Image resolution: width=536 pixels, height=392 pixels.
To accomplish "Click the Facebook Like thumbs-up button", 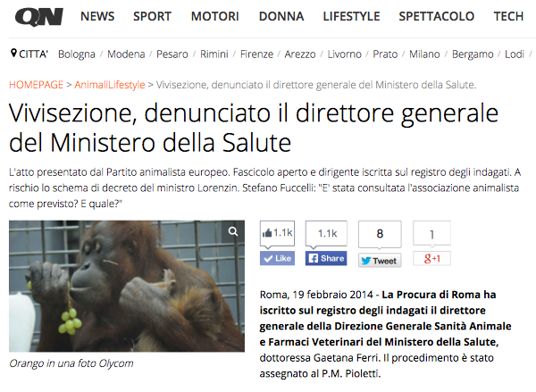I will 277,258.
